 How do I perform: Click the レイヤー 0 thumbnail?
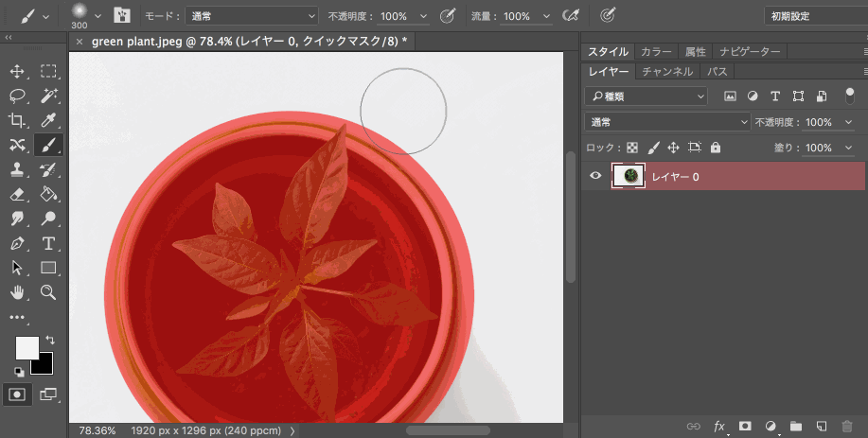[x=629, y=176]
